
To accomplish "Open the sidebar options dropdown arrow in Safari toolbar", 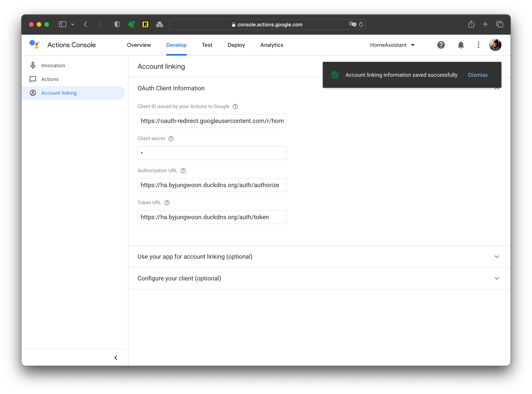I will tap(73, 24).
